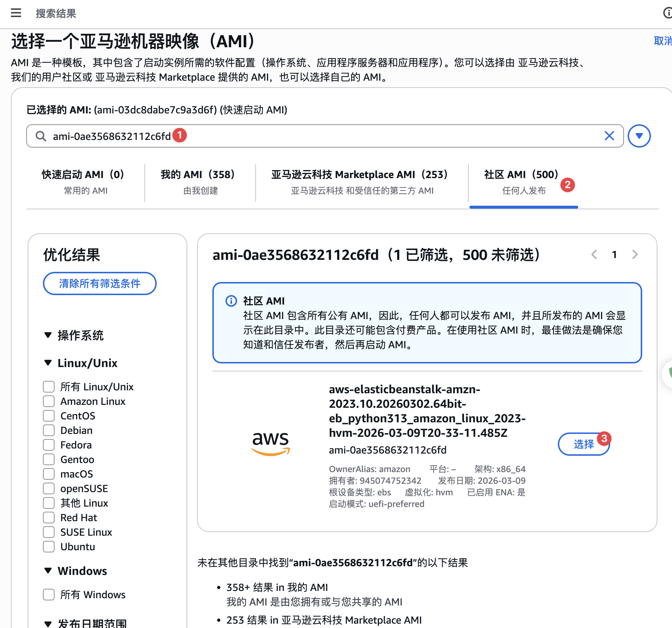
Task: Click 虚拟化: hvm text
Action: point(429,492)
